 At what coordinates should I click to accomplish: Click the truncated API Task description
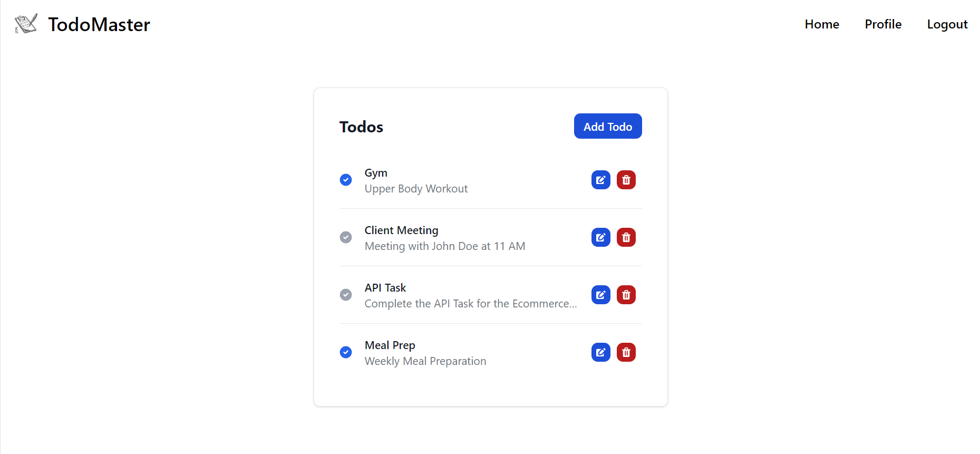pos(470,304)
